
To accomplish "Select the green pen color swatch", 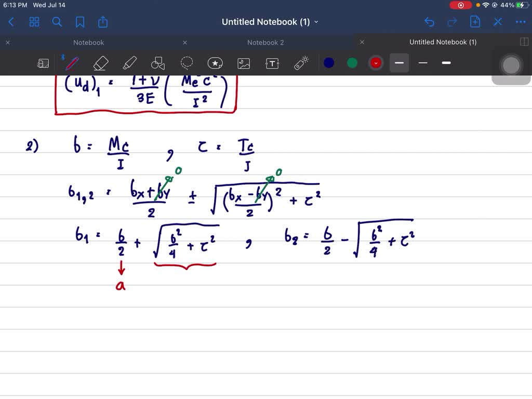I will [352, 63].
